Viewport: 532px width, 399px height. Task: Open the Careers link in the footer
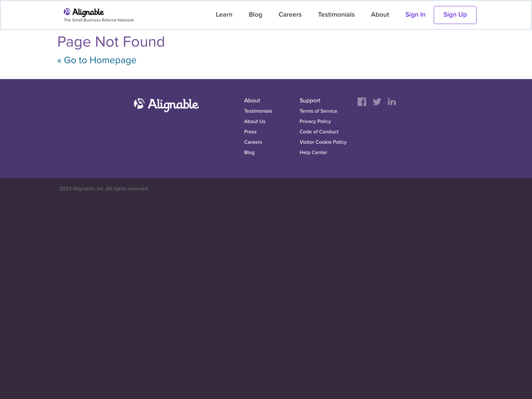pyautogui.click(x=253, y=142)
